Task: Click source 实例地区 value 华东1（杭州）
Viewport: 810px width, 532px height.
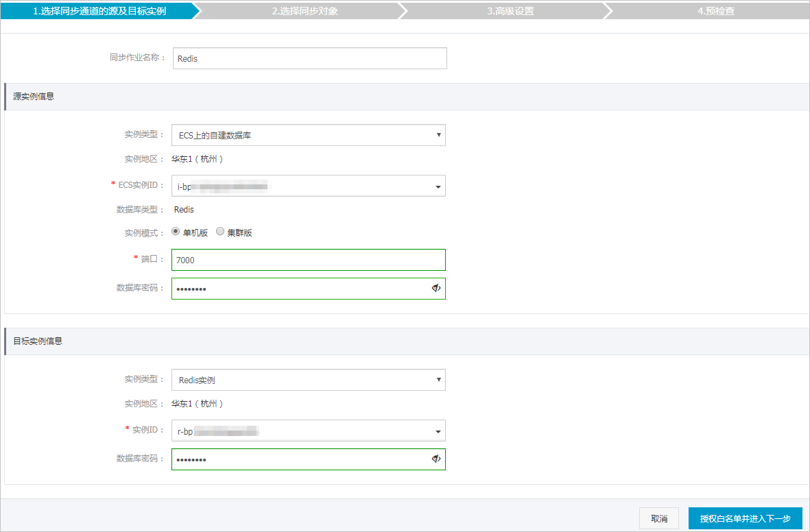Action: point(198,159)
